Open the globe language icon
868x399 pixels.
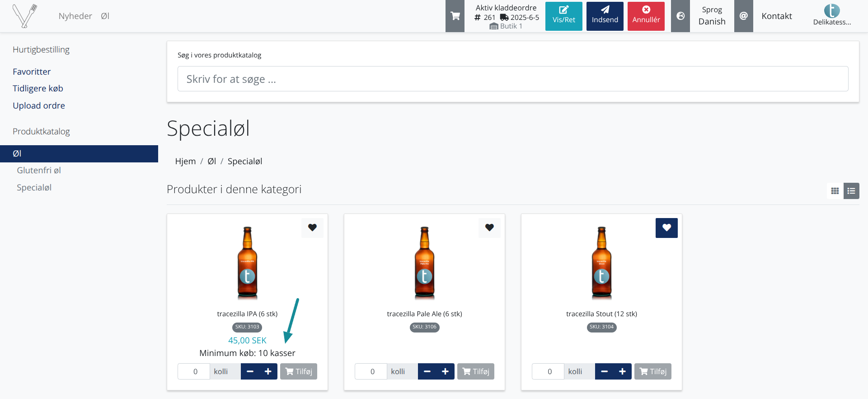pos(680,16)
